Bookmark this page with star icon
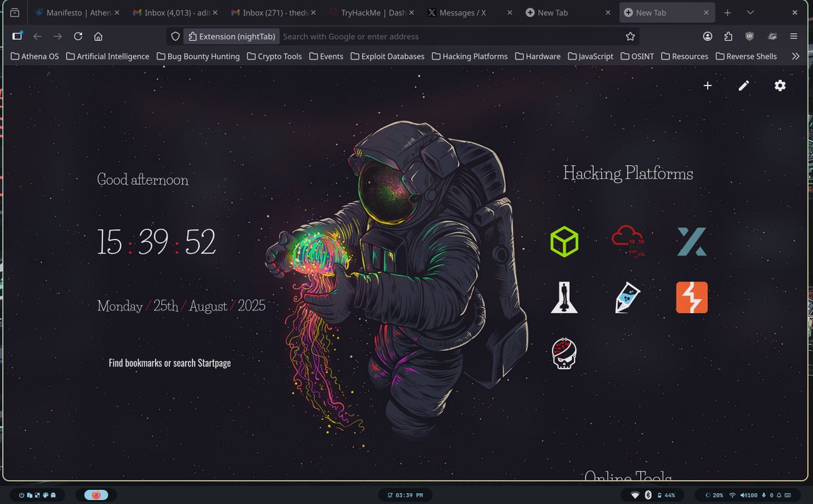The image size is (813, 504). tap(630, 37)
